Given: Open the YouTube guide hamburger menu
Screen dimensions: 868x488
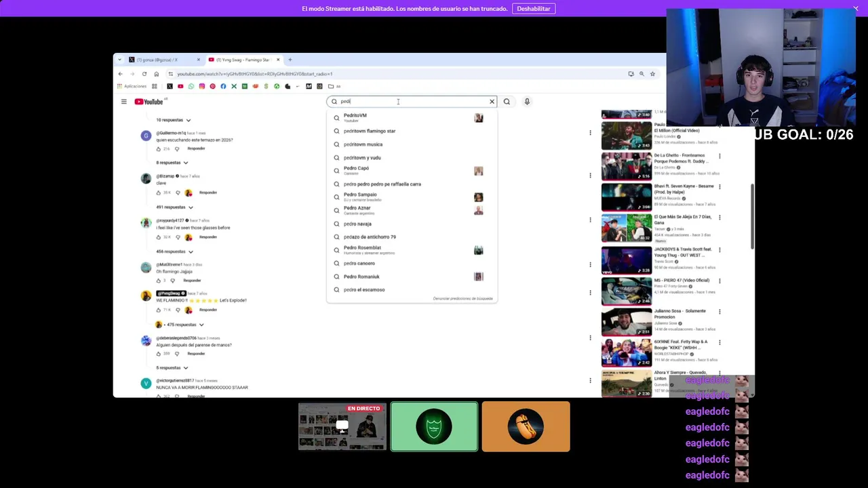Looking at the screenshot, I should click(124, 102).
